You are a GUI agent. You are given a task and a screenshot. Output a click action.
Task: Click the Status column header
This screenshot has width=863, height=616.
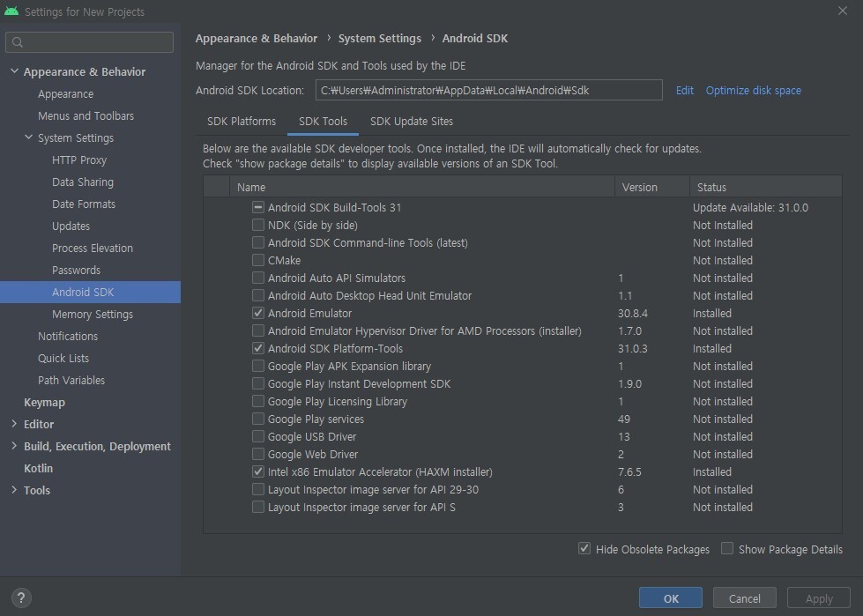click(x=766, y=187)
